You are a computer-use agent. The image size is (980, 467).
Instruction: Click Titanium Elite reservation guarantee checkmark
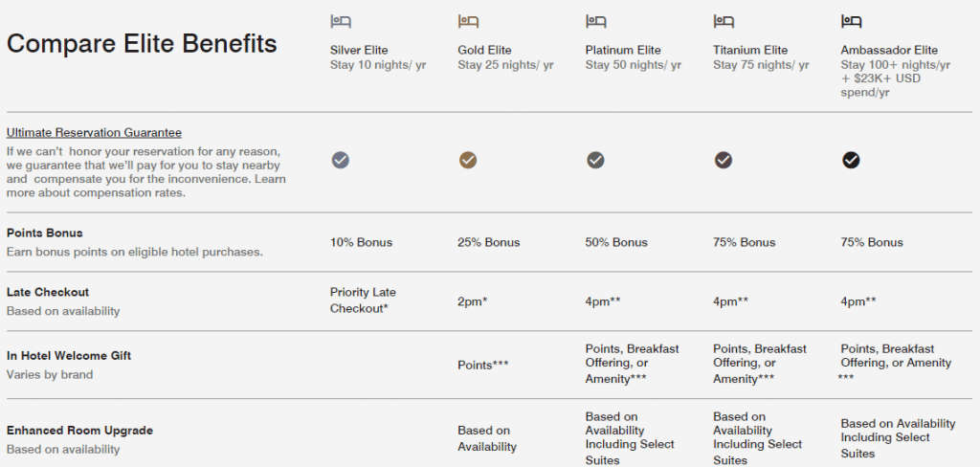(724, 160)
